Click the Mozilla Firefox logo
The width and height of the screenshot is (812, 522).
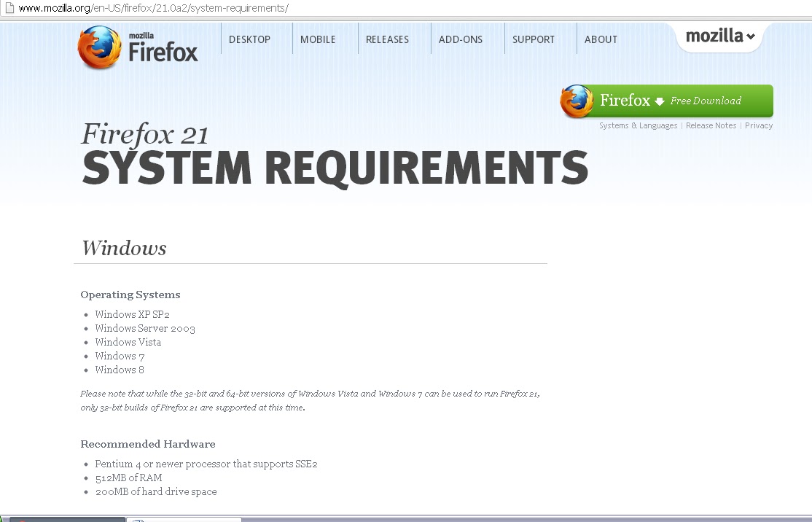138,47
